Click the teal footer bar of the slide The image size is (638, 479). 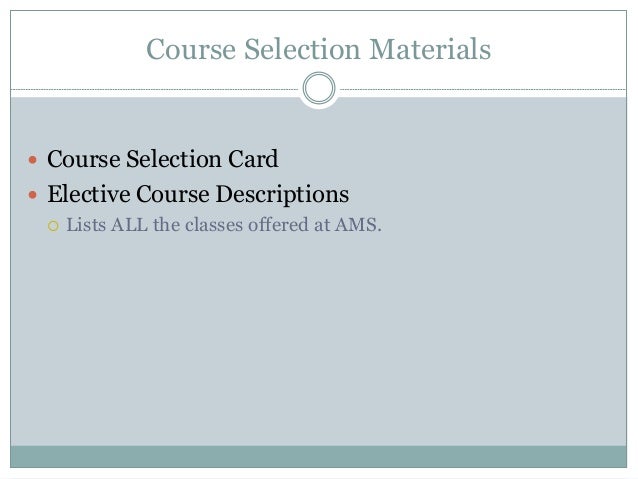pos(319,456)
